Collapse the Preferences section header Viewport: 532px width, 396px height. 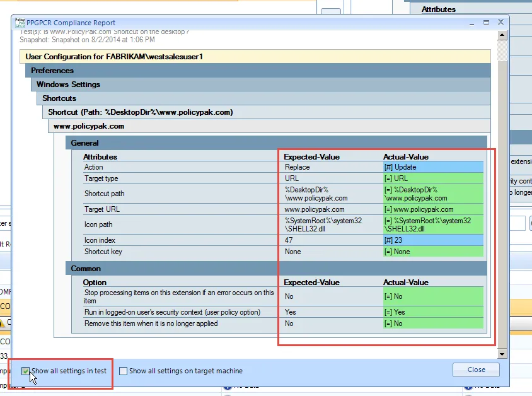(x=258, y=70)
